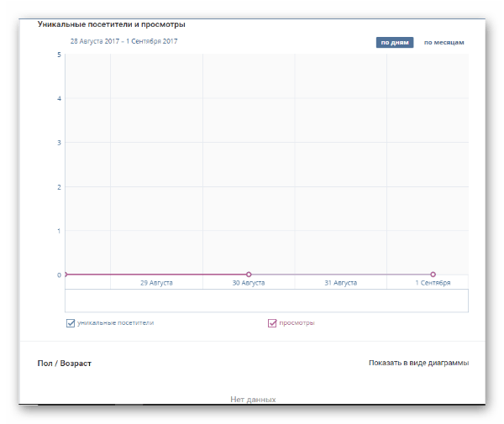Click the "30 Августа" axis label
Image resolution: width=504 pixels, height=424 pixels.
[249, 283]
